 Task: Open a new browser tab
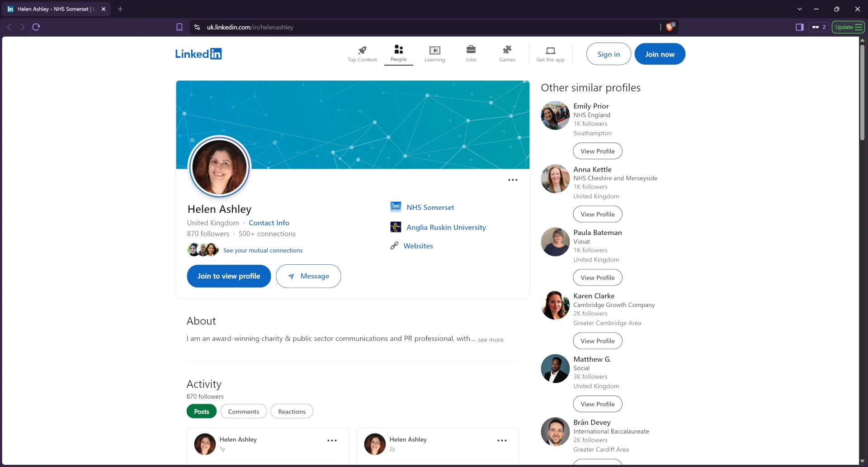coord(120,9)
